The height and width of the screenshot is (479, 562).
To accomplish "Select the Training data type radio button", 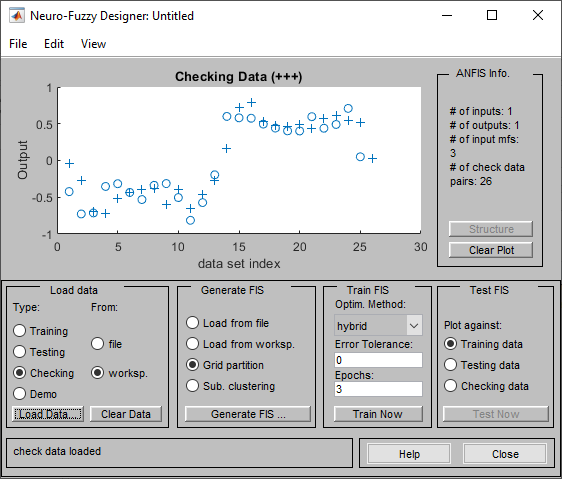I will click(19, 331).
